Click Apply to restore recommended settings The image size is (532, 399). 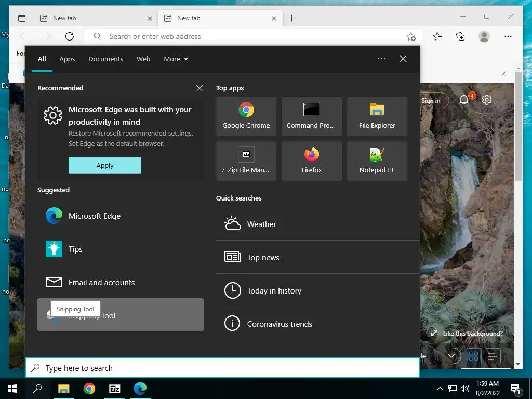coord(105,165)
